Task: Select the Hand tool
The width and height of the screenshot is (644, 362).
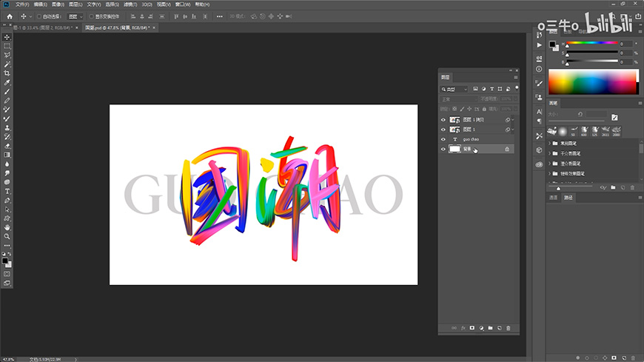Action: tap(7, 227)
